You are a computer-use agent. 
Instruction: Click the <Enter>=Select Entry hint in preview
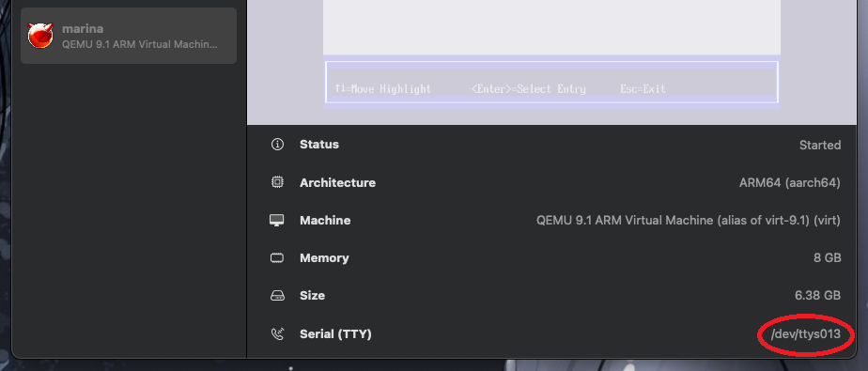tap(528, 88)
